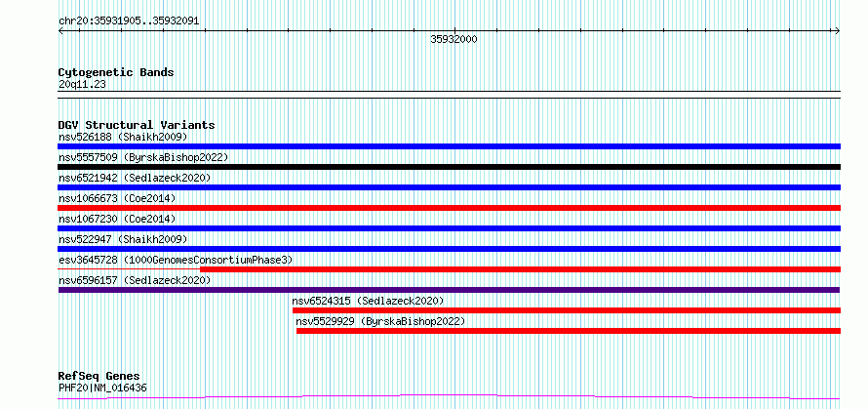Click the DGV Structural Variants track title

pos(137,125)
